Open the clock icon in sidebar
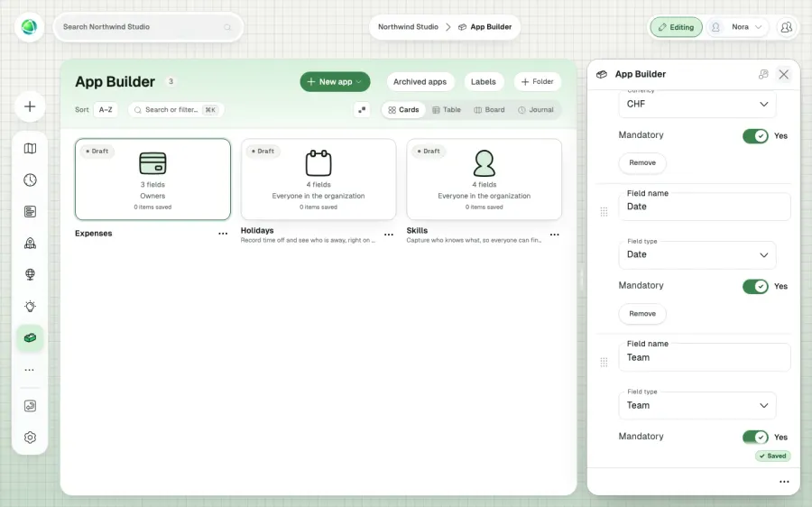The width and height of the screenshot is (812, 507). tap(30, 180)
